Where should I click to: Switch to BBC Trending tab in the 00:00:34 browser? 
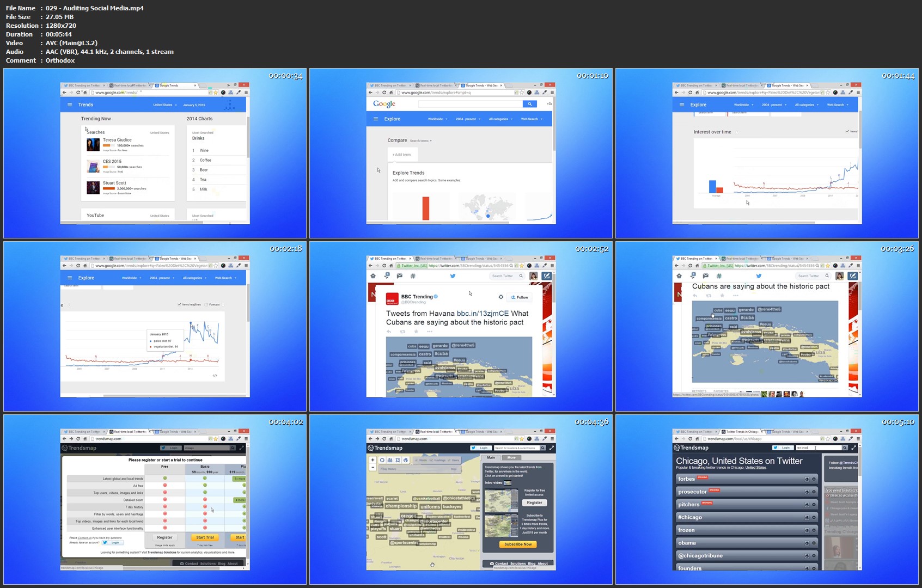click(x=83, y=85)
